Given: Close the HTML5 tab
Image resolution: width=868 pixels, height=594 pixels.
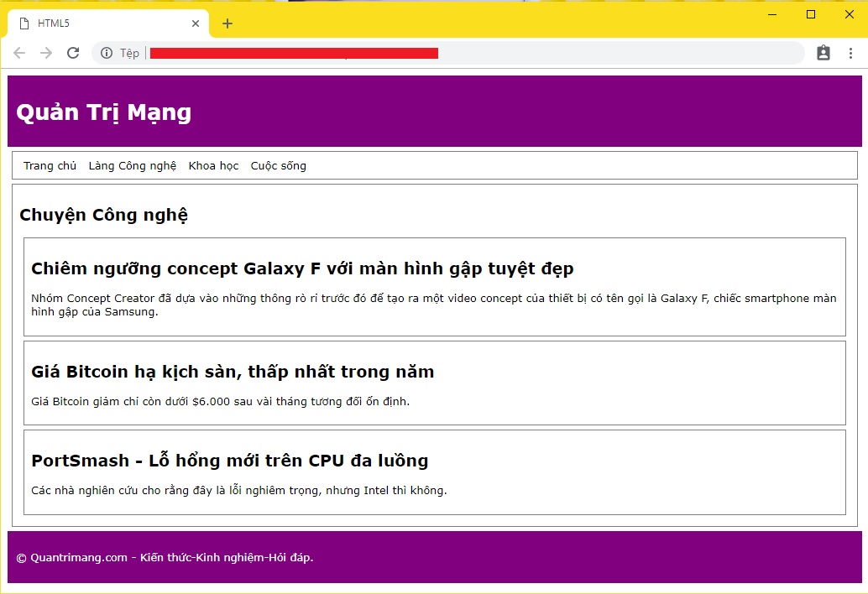Looking at the screenshot, I should click(196, 23).
